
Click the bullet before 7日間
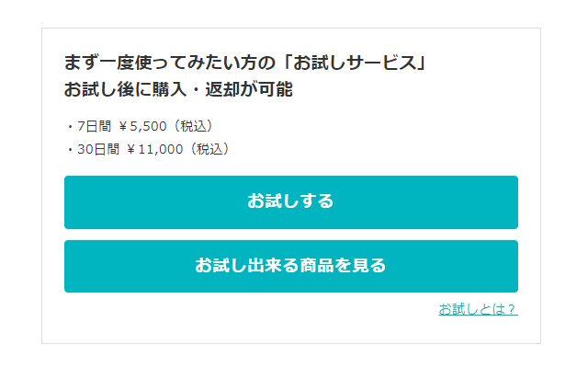click(x=70, y=126)
